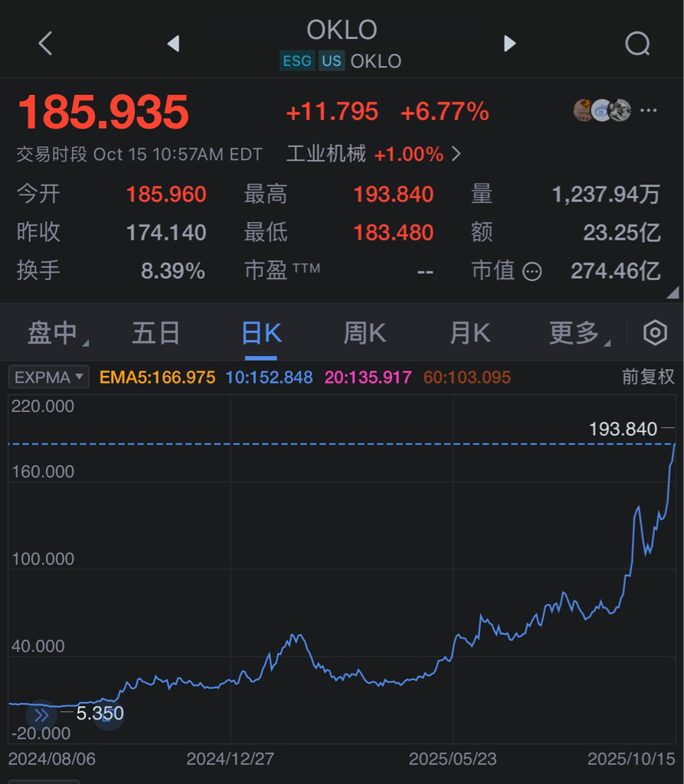This screenshot has width=684, height=784.
Task: Select the 周K tab
Action: pyautogui.click(x=365, y=333)
